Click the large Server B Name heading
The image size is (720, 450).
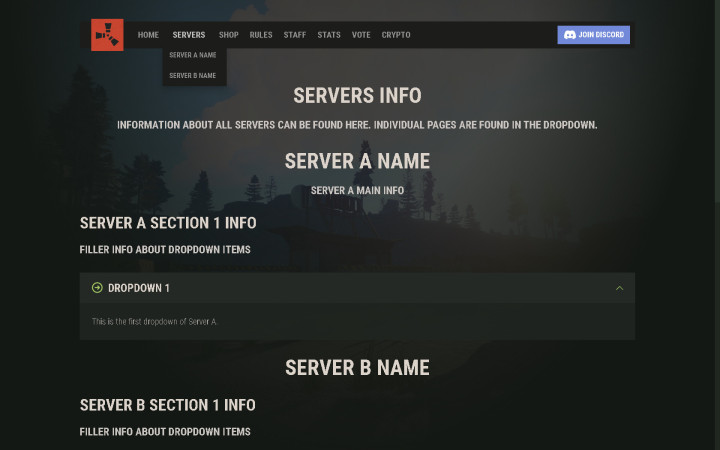point(357,368)
